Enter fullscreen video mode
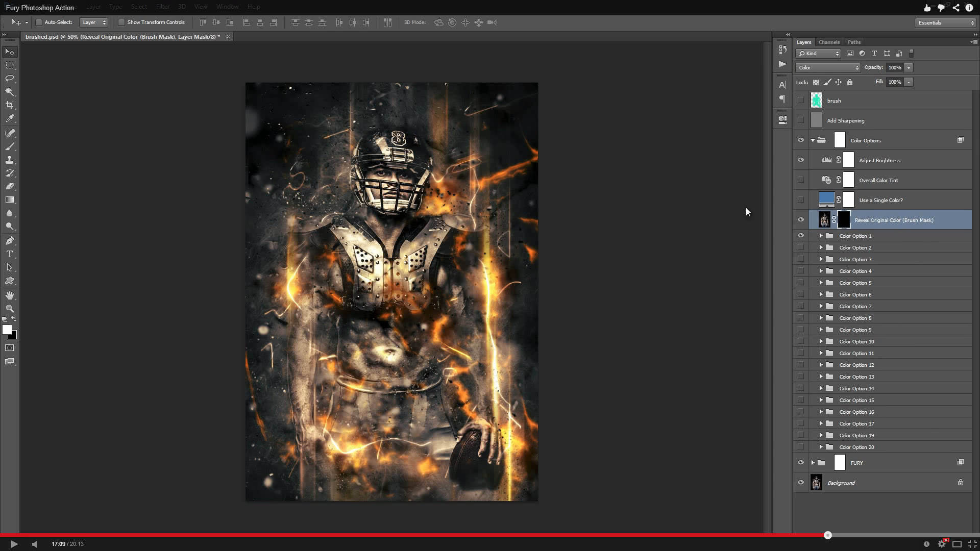The image size is (980, 551). (972, 544)
